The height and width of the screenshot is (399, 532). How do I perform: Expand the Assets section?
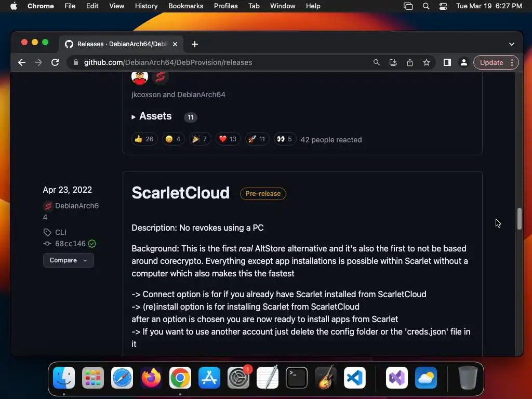pyautogui.click(x=152, y=116)
